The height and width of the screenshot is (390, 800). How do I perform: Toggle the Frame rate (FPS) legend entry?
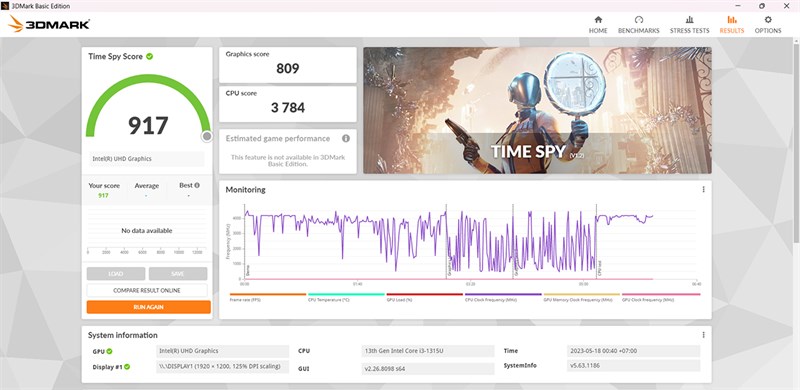coord(267,297)
